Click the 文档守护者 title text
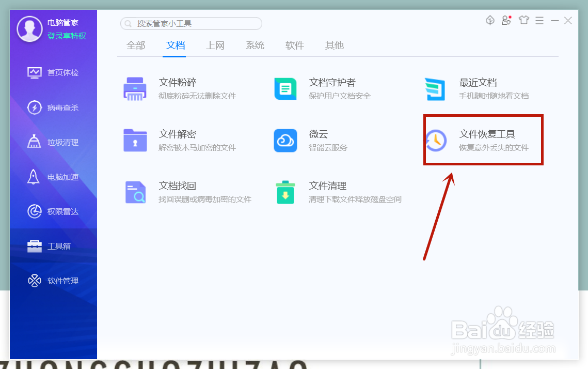The image size is (588, 369). pos(332,82)
